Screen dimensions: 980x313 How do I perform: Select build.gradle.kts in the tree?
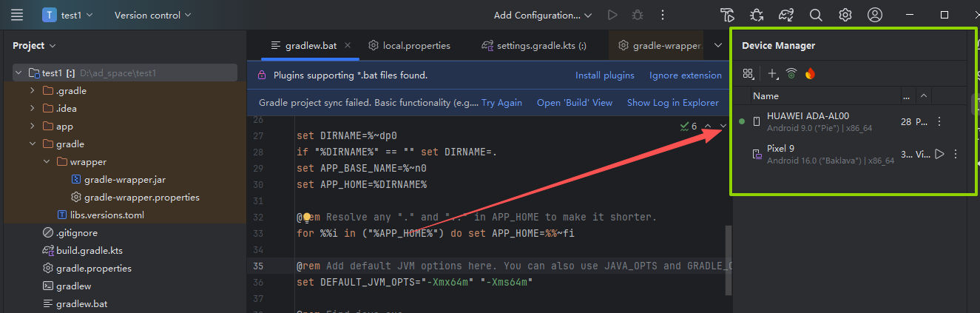81,251
